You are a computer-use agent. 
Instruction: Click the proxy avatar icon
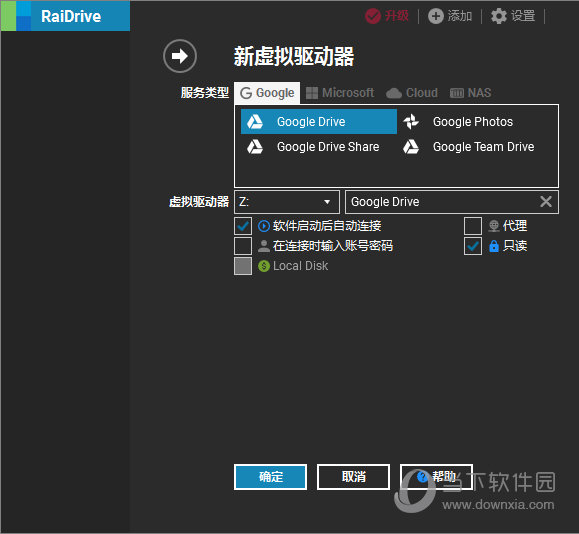pyautogui.click(x=494, y=226)
